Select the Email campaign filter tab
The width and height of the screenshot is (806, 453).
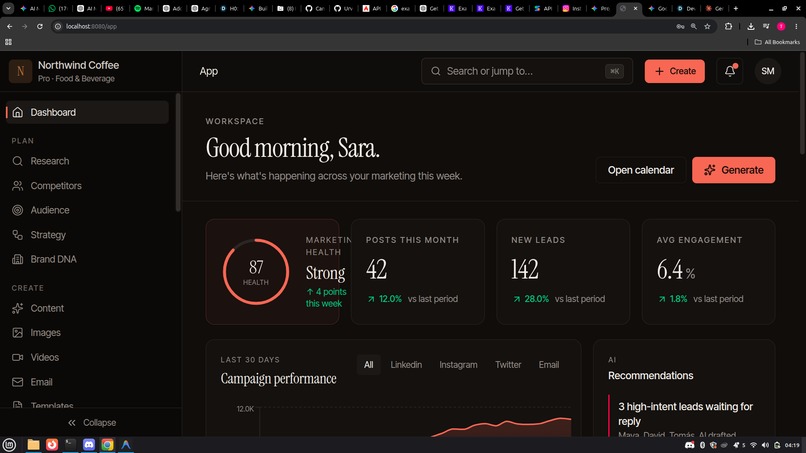(548, 365)
